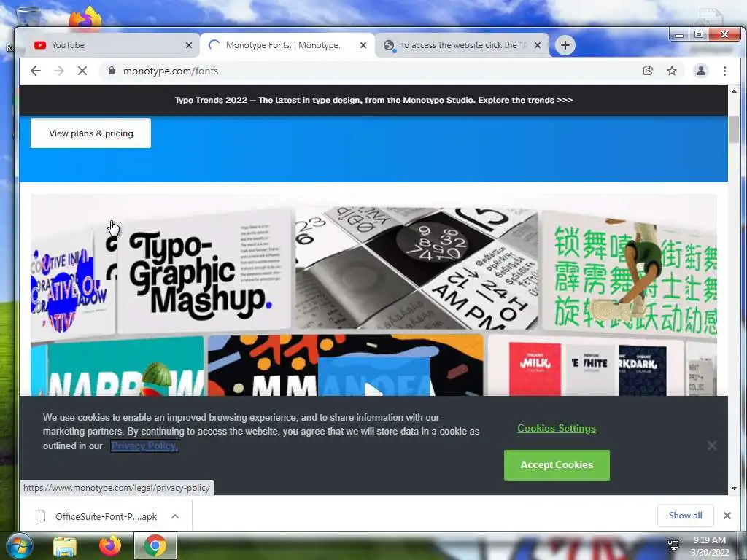The width and height of the screenshot is (747, 560).
Task: Click the scrollbar down arrow
Action: [x=734, y=488]
